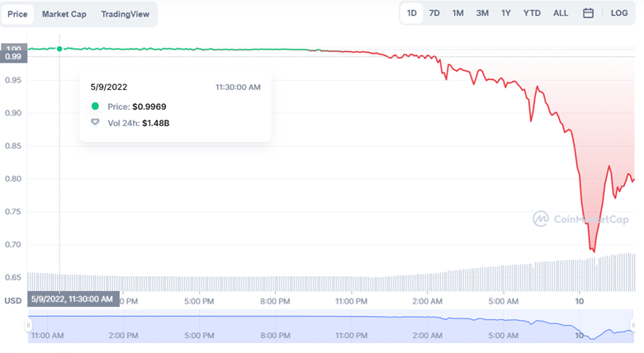Click the 1.00 price label on y-axis
The image size is (644, 353).
[14, 49]
